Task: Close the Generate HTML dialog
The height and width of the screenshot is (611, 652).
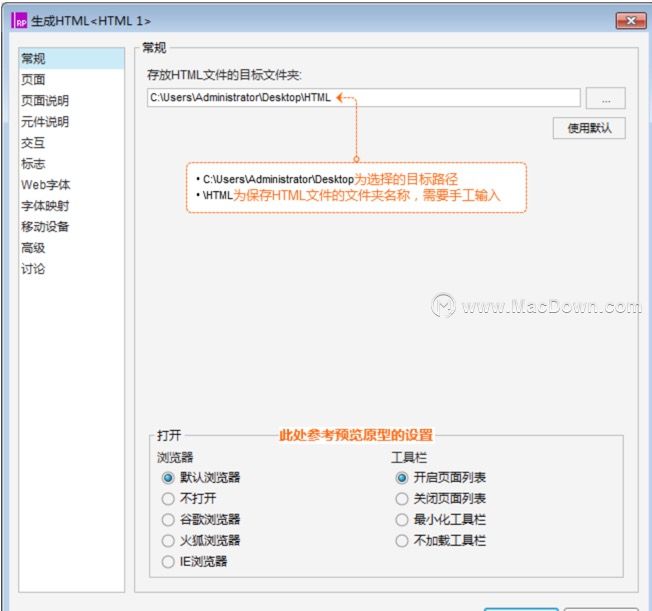Action: [x=631, y=20]
